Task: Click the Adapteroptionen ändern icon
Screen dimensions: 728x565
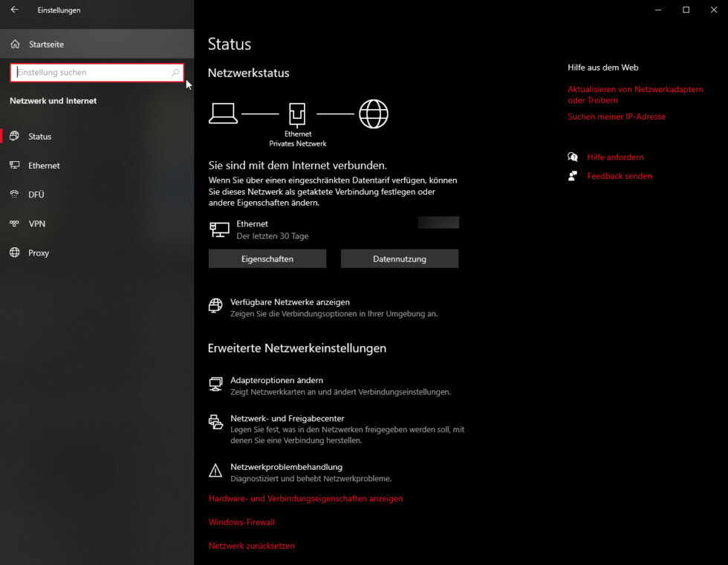Action: [x=215, y=384]
